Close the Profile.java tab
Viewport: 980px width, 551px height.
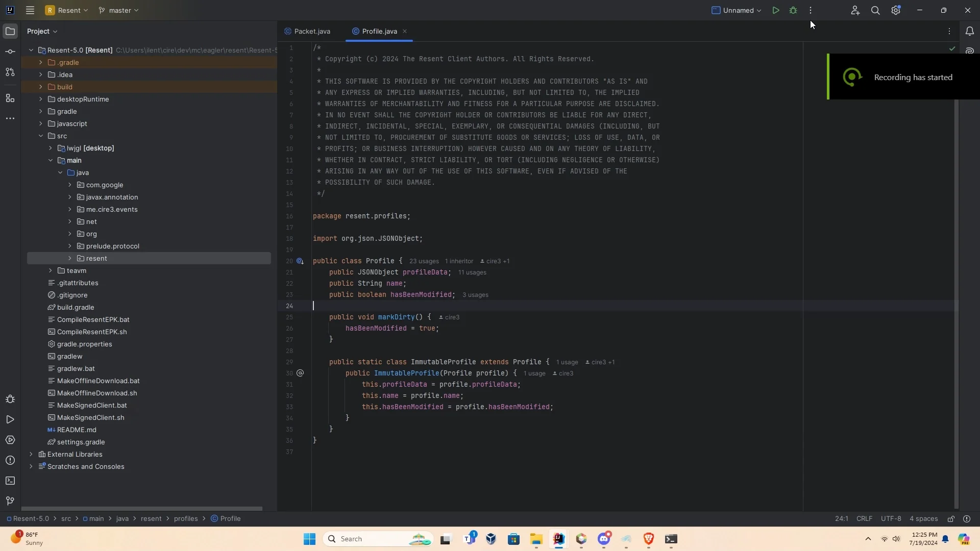tap(405, 32)
